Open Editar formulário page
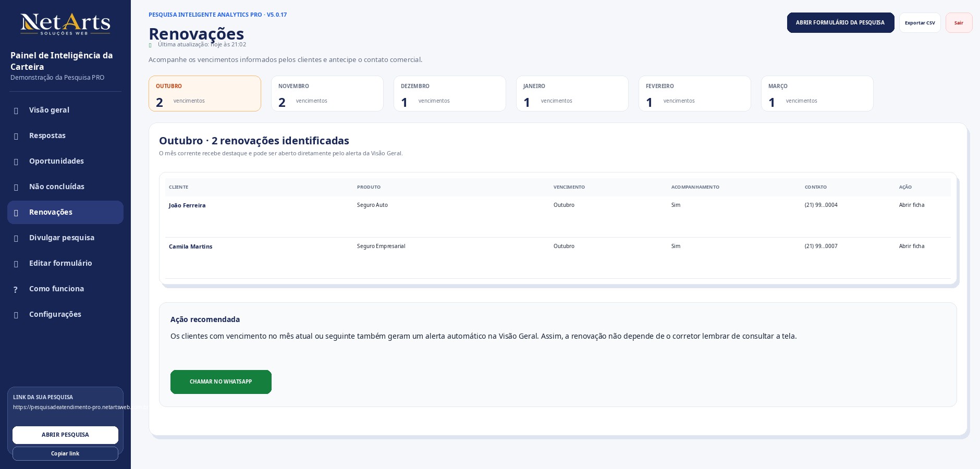The image size is (980, 469). tap(65, 263)
